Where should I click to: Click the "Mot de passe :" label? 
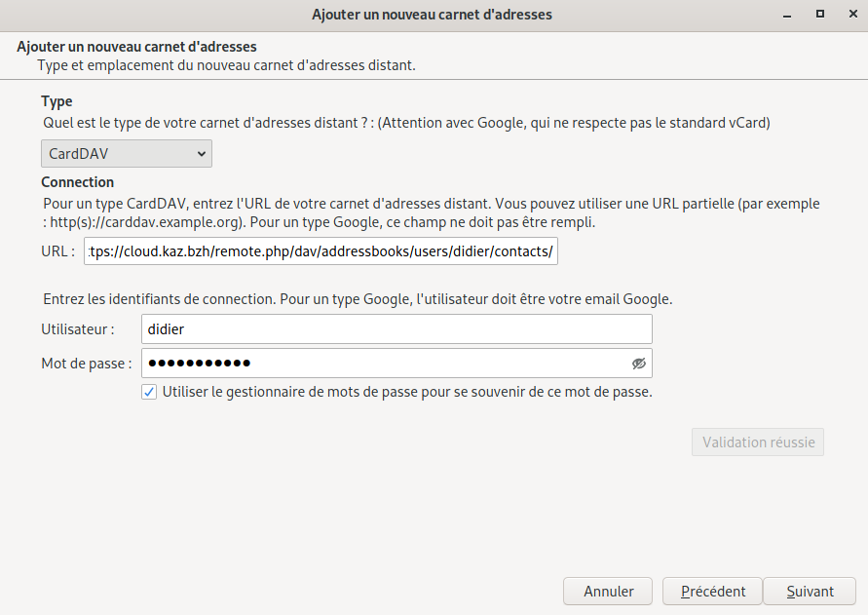pyautogui.click(x=87, y=364)
